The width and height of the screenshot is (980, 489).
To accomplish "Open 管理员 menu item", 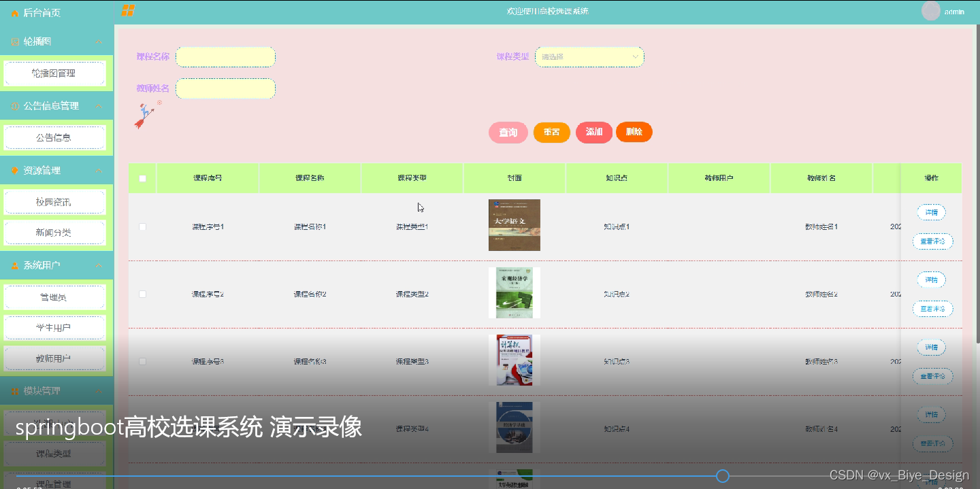I will click(54, 297).
